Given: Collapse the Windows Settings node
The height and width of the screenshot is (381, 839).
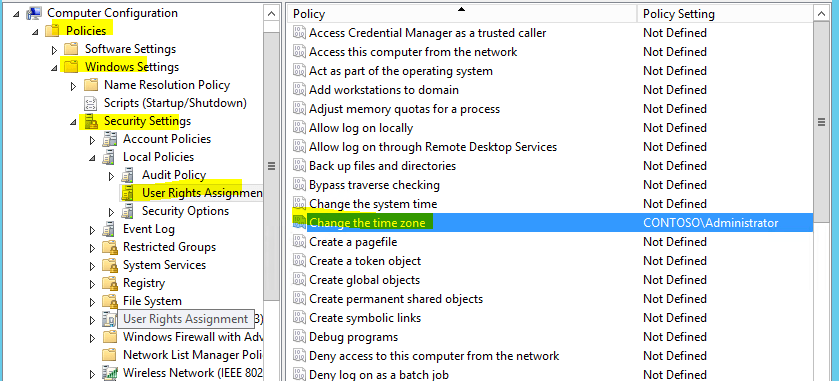Looking at the screenshot, I should click(x=54, y=68).
